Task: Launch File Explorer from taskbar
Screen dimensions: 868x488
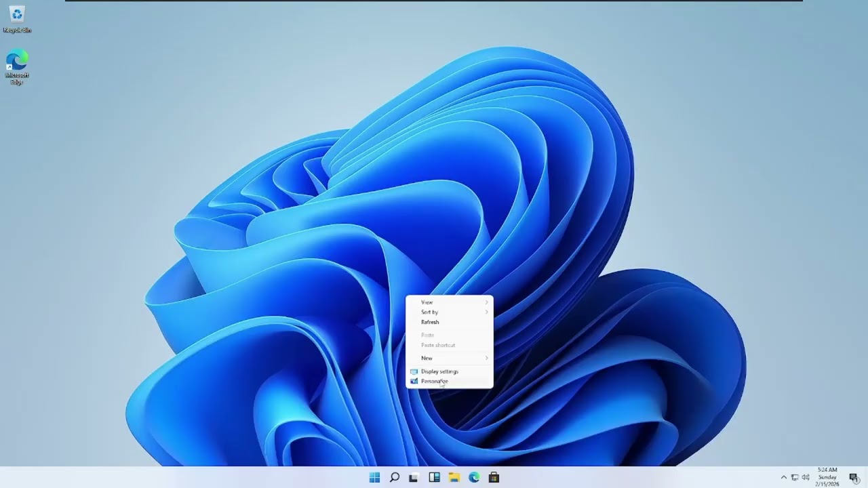Action: click(454, 477)
